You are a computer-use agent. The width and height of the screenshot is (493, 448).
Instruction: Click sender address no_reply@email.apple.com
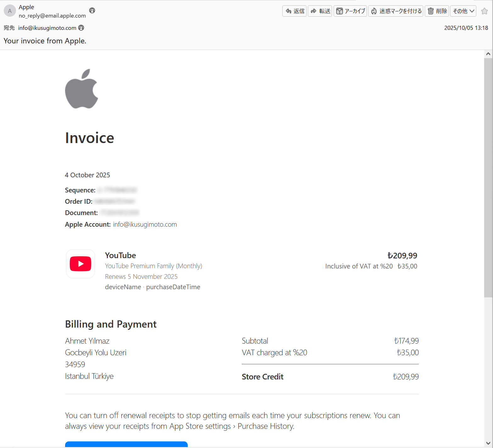52,16
